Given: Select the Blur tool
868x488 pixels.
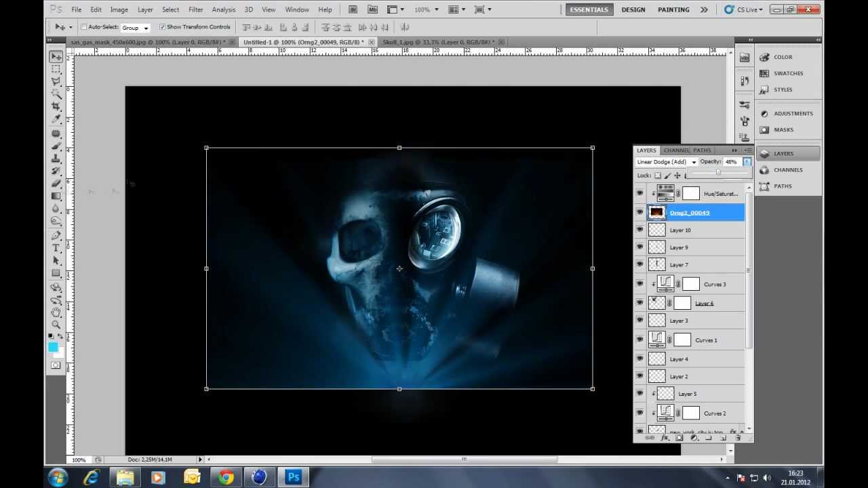Looking at the screenshot, I should click(x=56, y=209).
